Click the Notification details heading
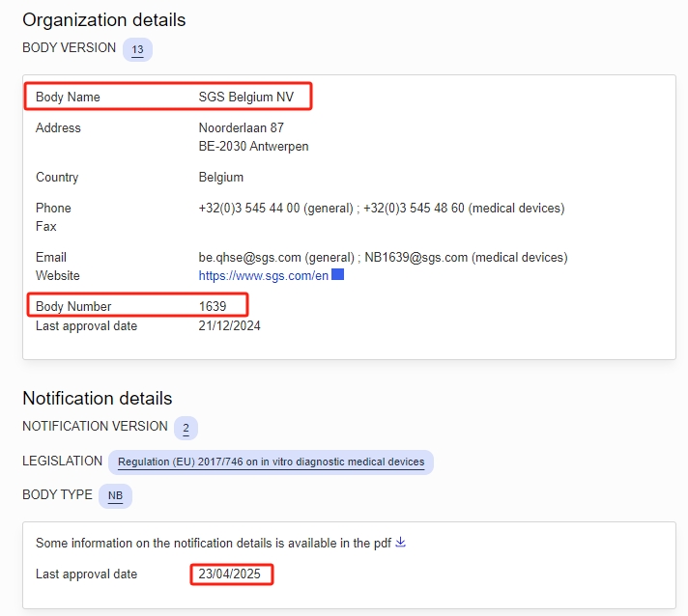 pyautogui.click(x=98, y=399)
